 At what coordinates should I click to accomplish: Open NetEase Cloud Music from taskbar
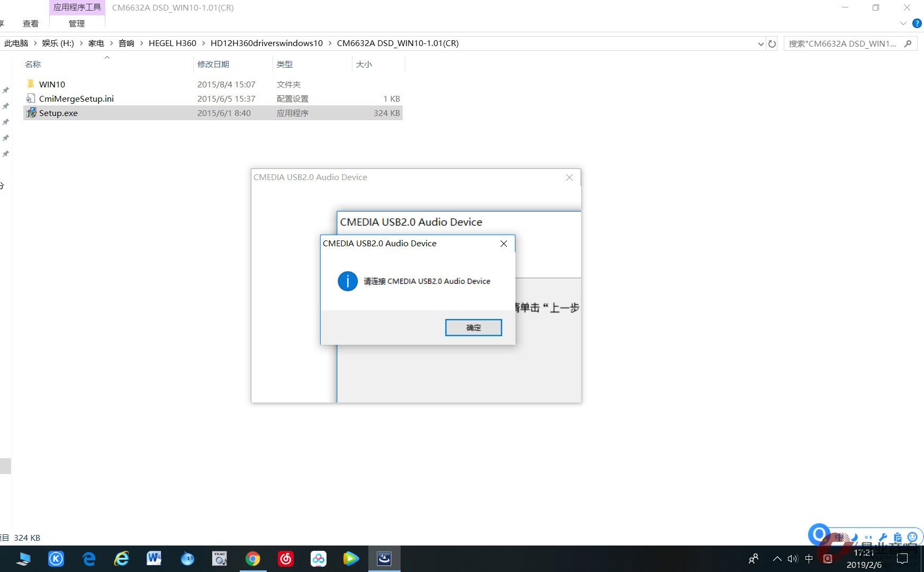pyautogui.click(x=286, y=559)
